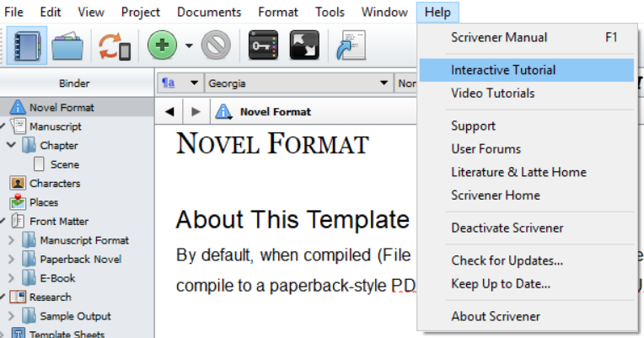Expand the E-Book folder
The width and height of the screenshot is (644, 338).
[x=12, y=278]
